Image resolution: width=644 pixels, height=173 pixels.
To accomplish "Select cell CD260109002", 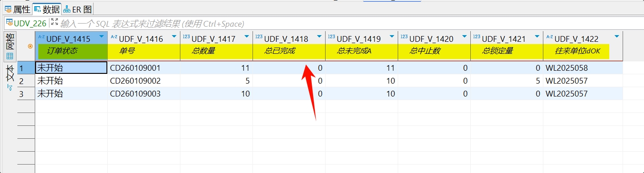I will coord(144,81).
